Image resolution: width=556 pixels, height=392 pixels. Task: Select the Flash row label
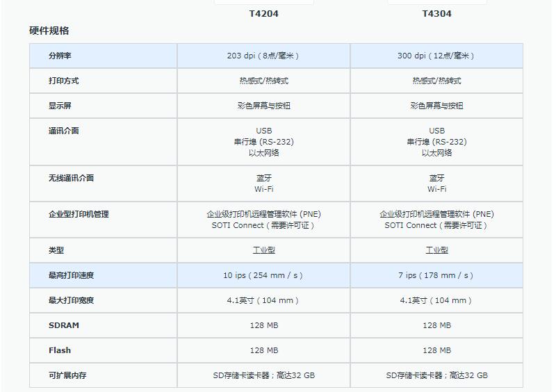point(60,350)
